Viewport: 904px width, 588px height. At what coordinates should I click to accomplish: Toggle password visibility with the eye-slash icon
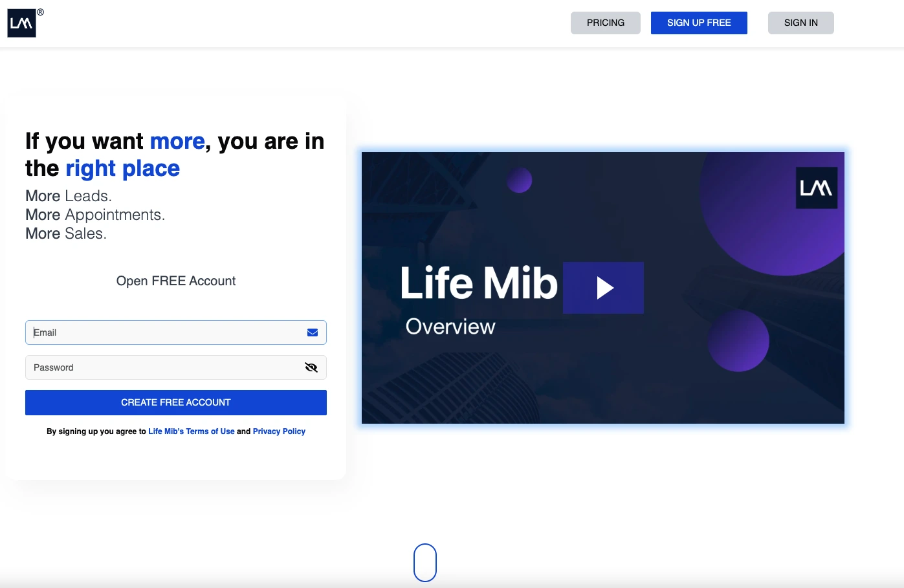click(311, 367)
